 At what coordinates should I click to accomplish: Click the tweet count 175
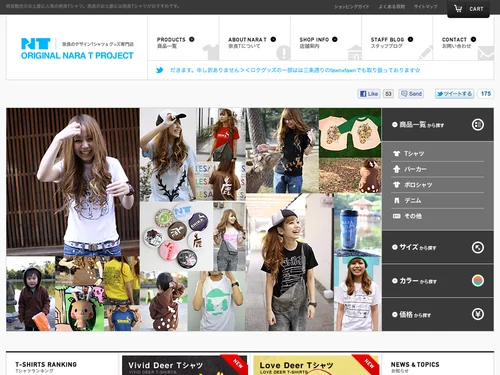[486, 94]
